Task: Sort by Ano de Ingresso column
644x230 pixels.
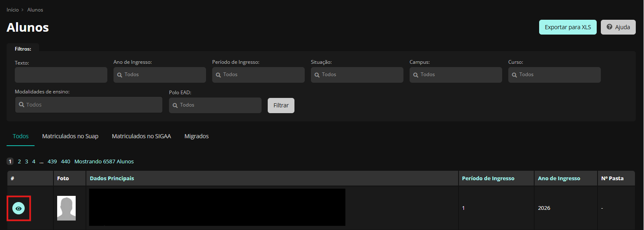Action: tap(559, 179)
